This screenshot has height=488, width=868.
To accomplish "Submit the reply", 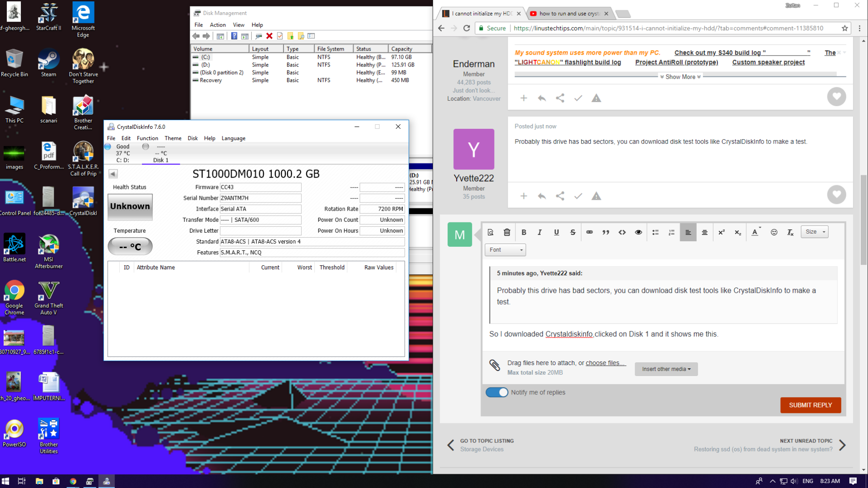I will click(810, 405).
